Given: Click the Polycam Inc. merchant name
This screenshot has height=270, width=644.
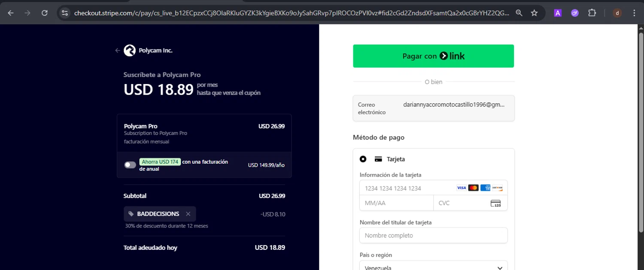Looking at the screenshot, I should pyautogui.click(x=155, y=51).
